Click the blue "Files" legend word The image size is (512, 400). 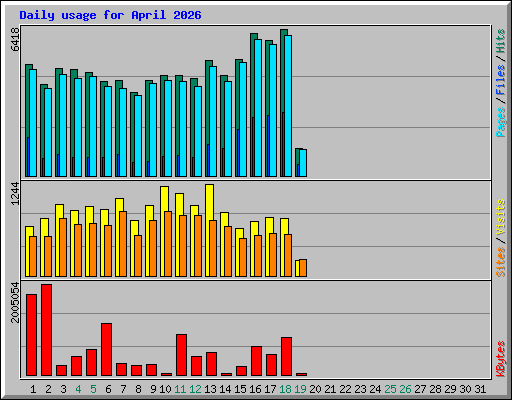pos(500,80)
